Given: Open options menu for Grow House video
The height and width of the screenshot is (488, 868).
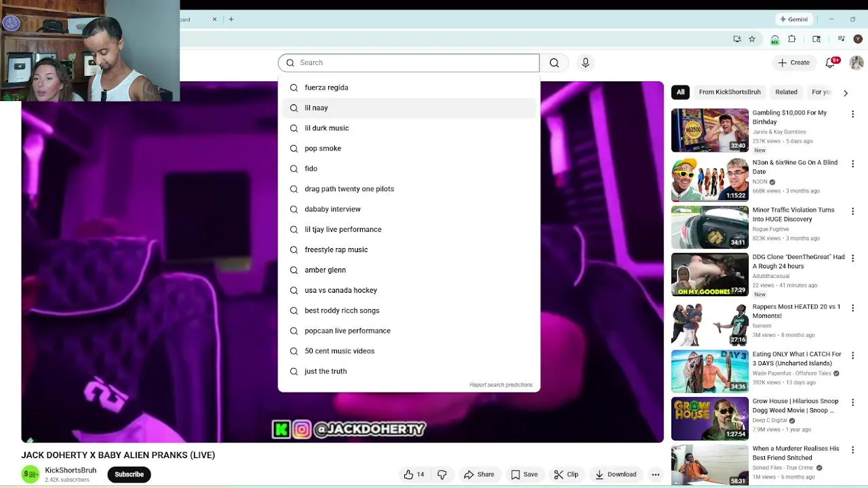Looking at the screenshot, I should (853, 403).
